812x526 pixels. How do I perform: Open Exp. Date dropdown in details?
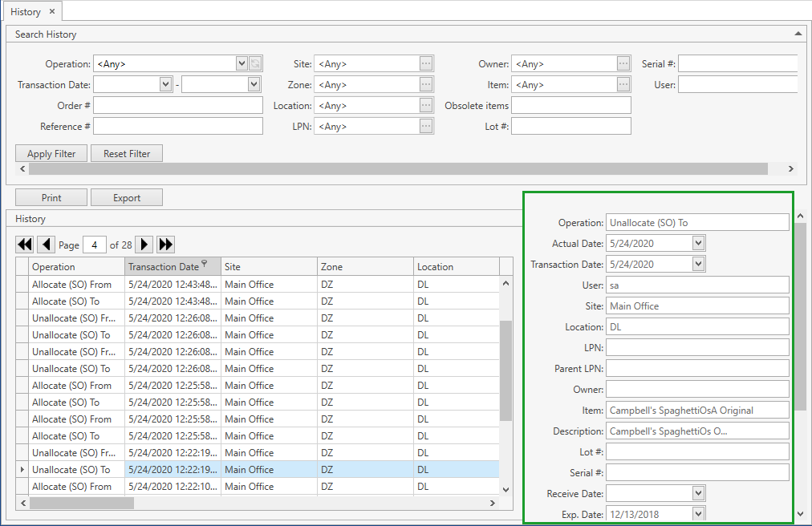pyautogui.click(x=698, y=514)
